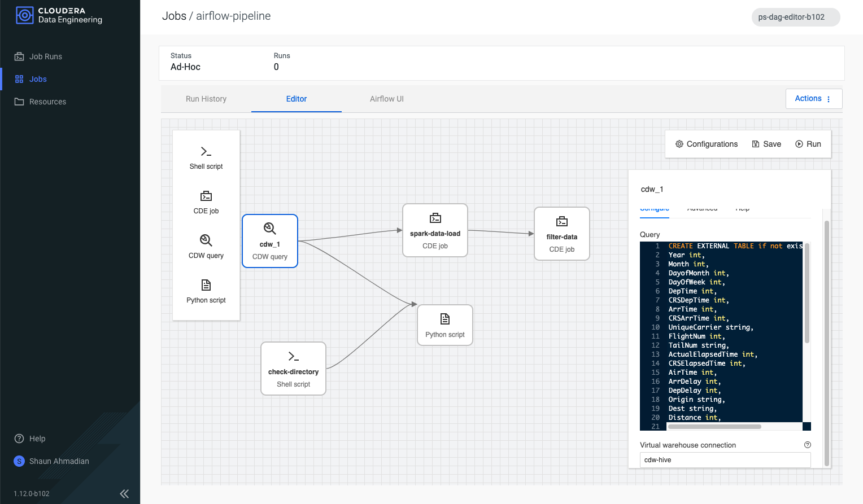Open the Airflow UI tab

pyautogui.click(x=386, y=99)
